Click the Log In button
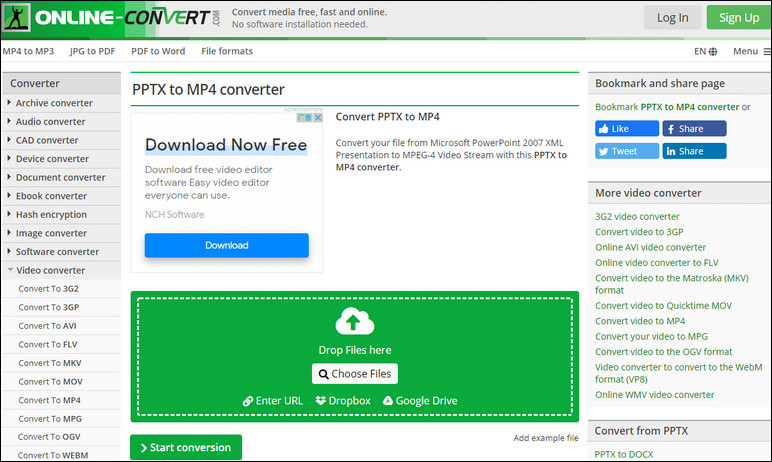Image resolution: width=772 pixels, height=462 pixels. 673,18
